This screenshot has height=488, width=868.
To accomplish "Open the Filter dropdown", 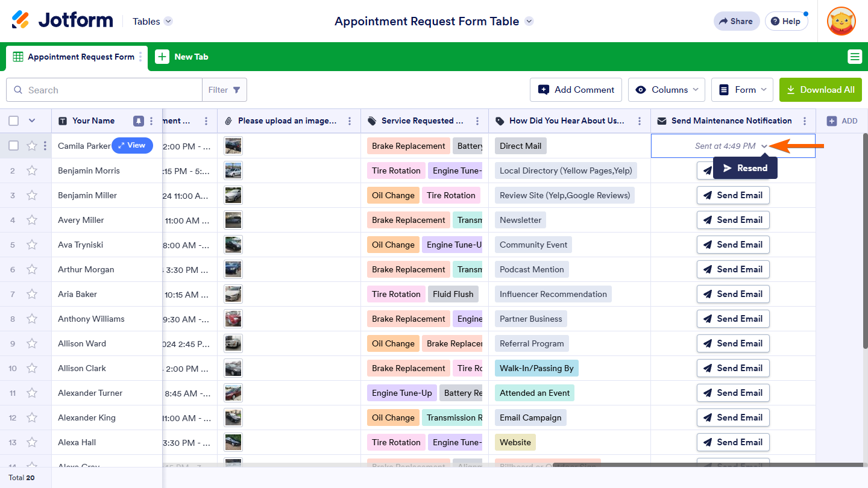I will [224, 90].
